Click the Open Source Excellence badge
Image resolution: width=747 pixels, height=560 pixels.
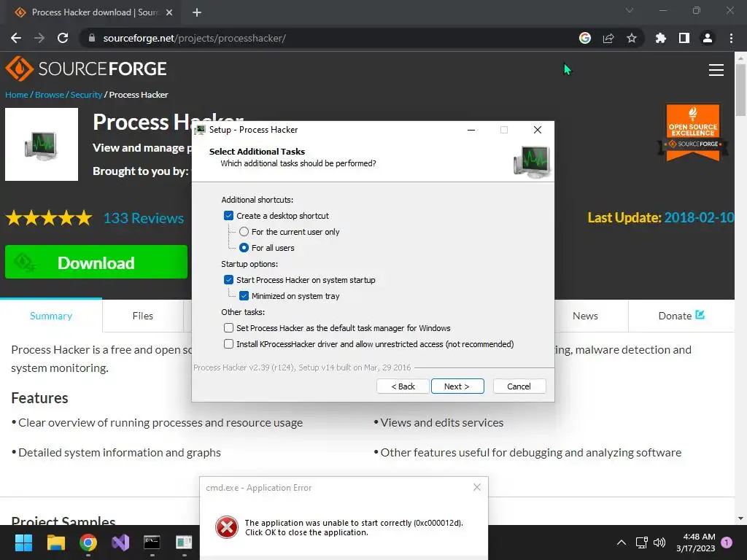[693, 132]
